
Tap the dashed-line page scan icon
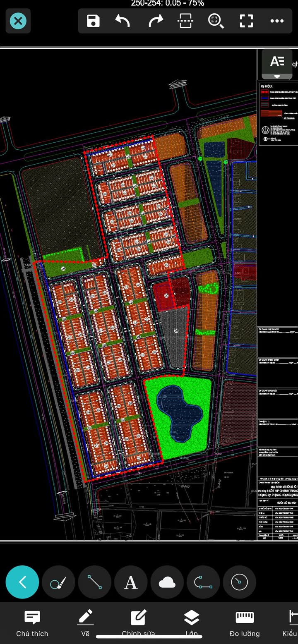(x=185, y=21)
